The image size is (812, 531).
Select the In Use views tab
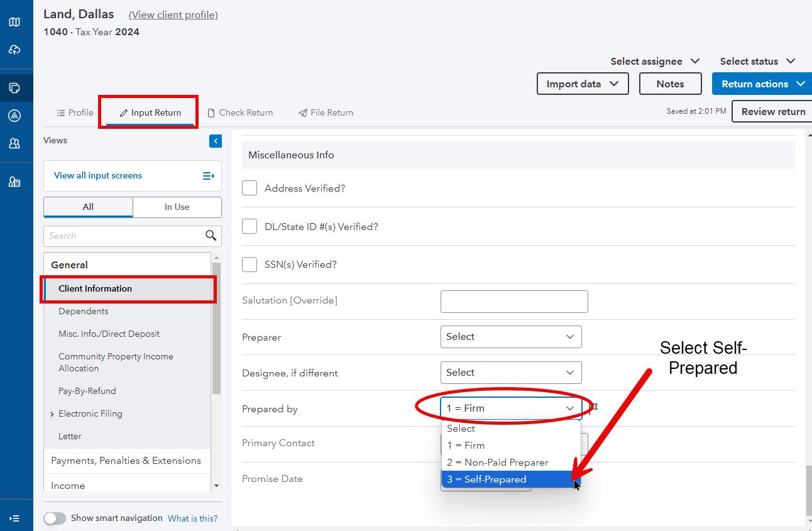(177, 207)
